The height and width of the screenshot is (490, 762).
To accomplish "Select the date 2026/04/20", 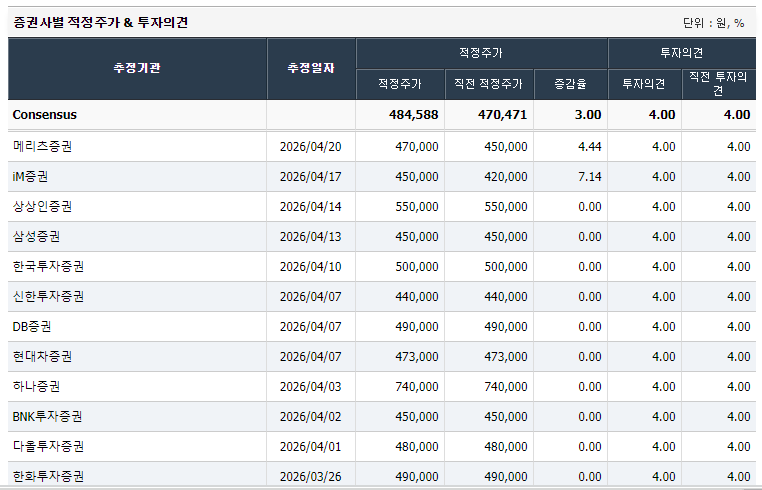I will (311, 147).
